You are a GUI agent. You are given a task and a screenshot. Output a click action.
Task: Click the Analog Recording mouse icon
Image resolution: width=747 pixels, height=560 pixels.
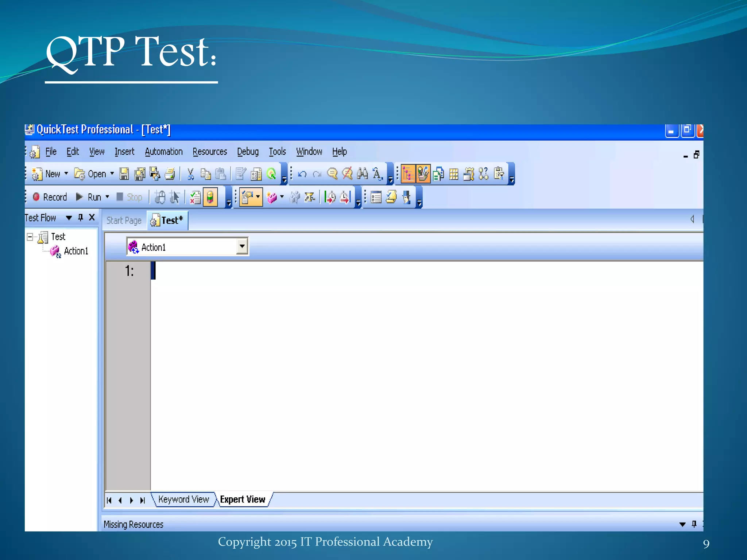pyautogui.click(x=160, y=197)
